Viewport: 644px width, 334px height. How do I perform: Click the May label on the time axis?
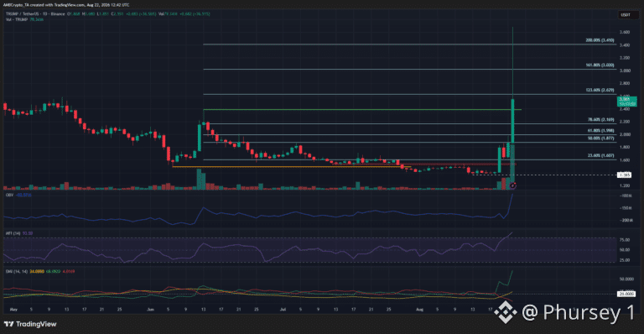pos(13,310)
